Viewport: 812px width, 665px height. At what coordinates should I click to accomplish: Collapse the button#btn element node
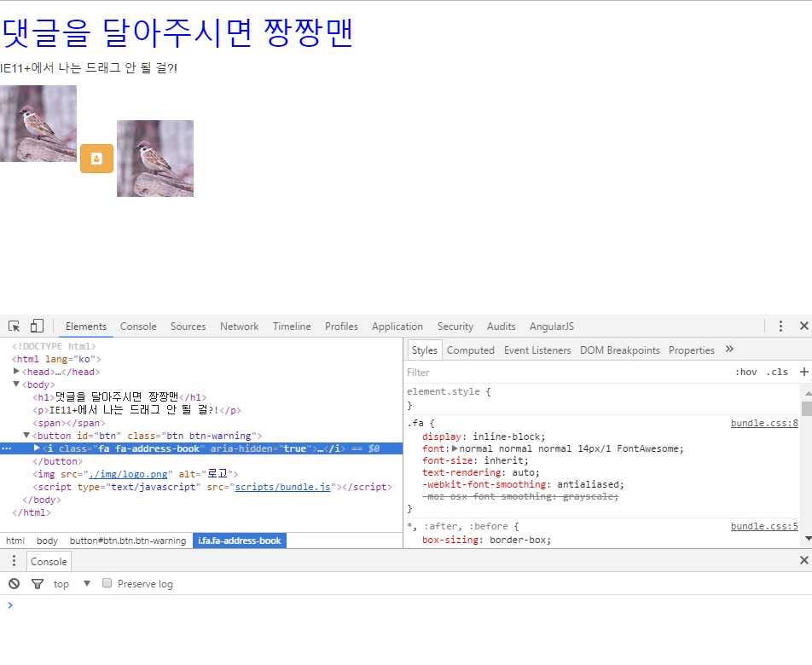(x=26, y=435)
